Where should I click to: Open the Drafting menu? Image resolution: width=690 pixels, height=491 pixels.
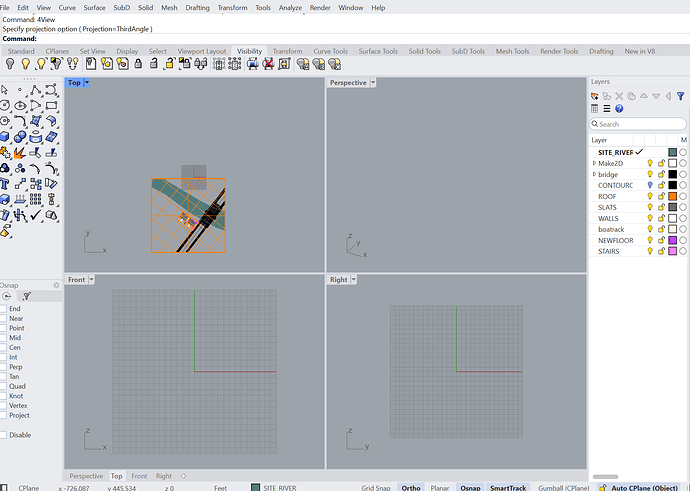pyautogui.click(x=197, y=7)
